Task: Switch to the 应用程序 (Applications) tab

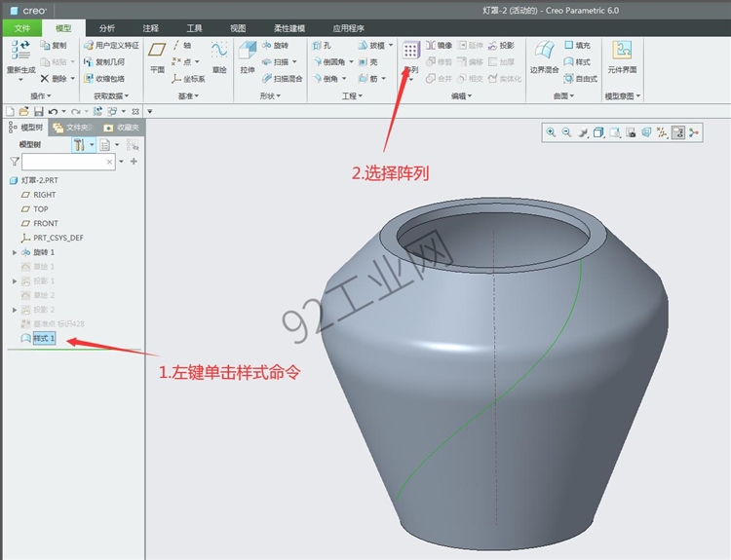Action: [x=348, y=28]
